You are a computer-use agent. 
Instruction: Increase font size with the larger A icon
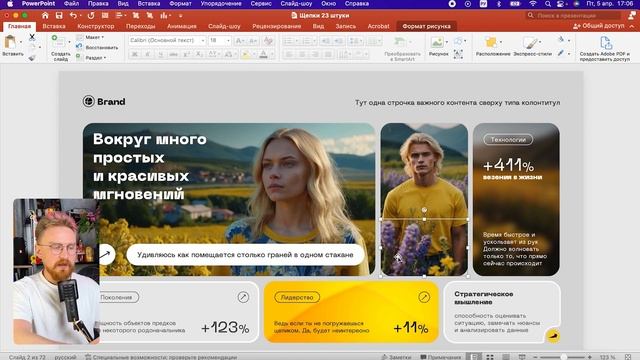(240, 40)
